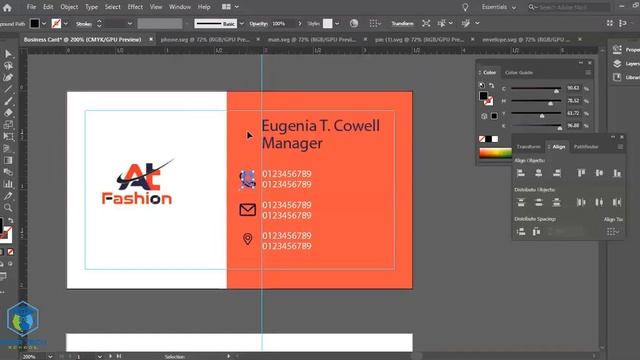The height and width of the screenshot is (360, 640).
Task: Click the Transform button in control bar
Action: (402, 23)
